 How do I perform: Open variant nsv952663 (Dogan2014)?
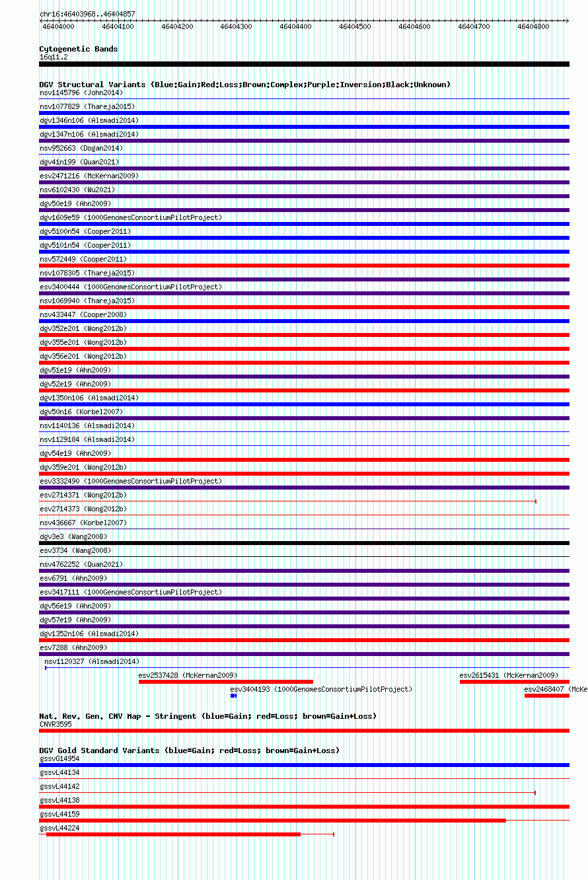pos(81,148)
